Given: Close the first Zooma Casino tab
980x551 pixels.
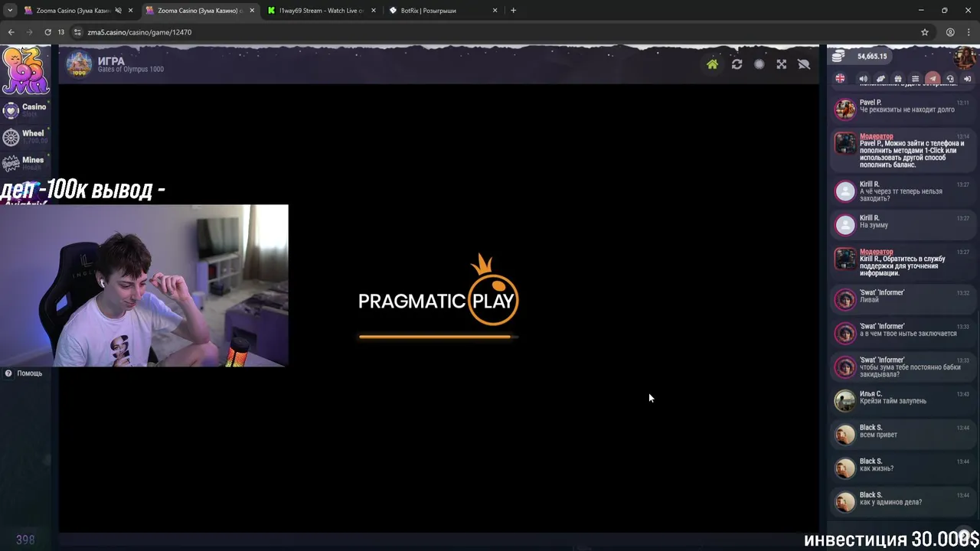Looking at the screenshot, I should tap(131, 11).
